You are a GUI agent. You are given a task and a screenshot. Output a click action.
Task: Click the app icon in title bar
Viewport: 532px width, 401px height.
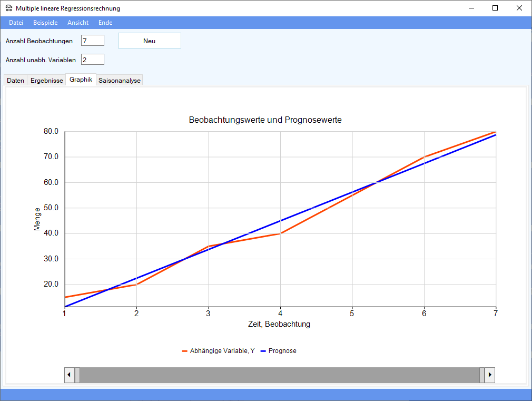(8, 8)
